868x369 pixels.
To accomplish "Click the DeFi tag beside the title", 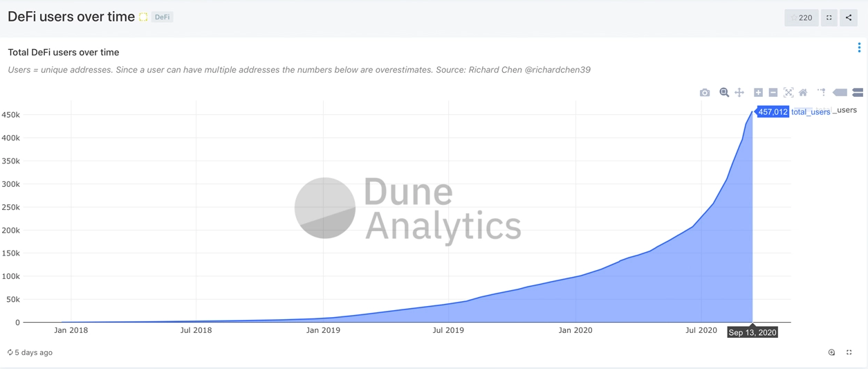I will (163, 17).
